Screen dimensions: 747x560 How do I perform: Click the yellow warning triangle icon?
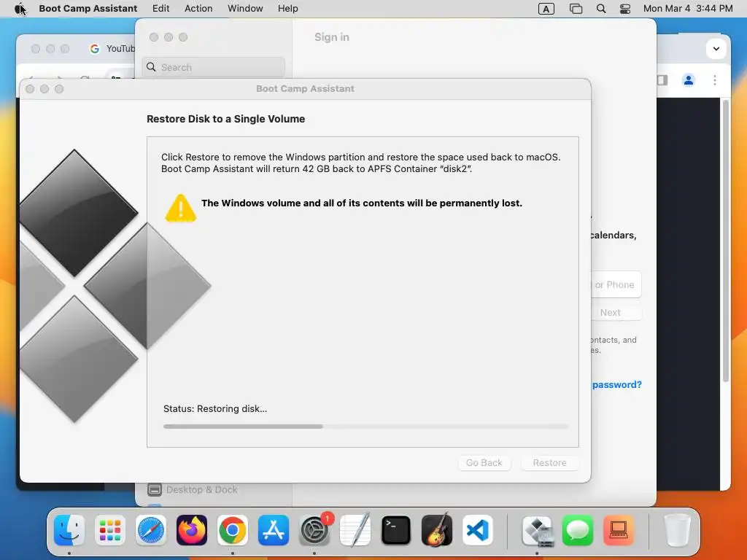pos(181,208)
